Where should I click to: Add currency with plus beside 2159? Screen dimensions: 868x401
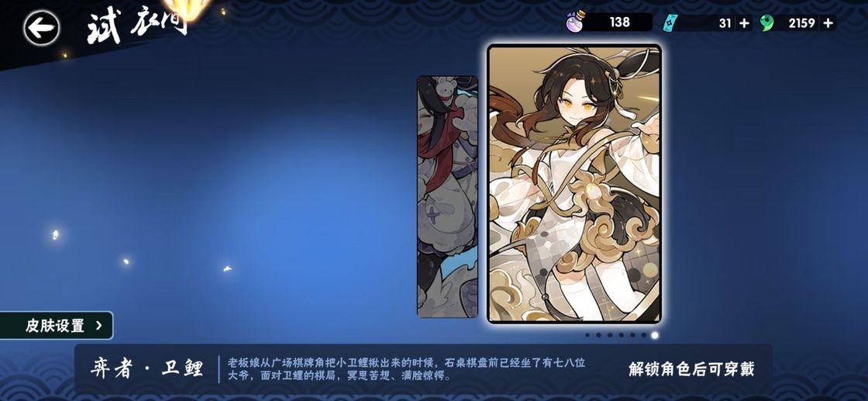point(828,22)
